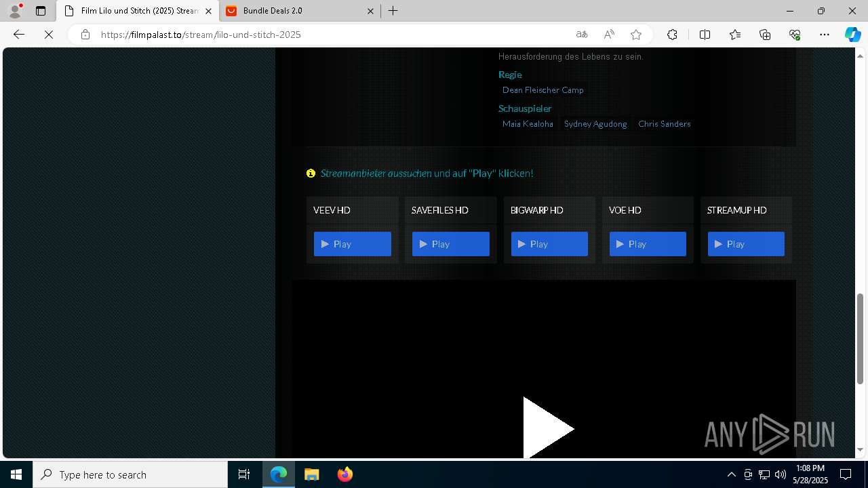The image size is (868, 488).
Task: Open director Dean Fleischer Camp link
Action: 542,90
